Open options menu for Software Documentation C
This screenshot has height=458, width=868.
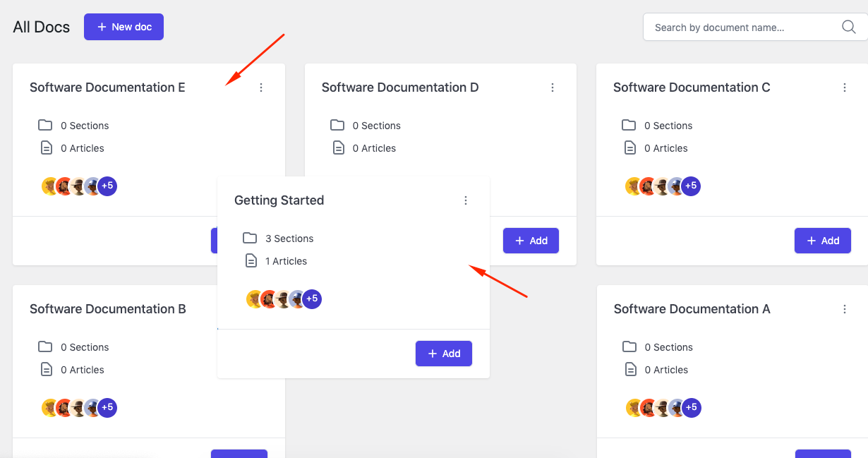[845, 88]
